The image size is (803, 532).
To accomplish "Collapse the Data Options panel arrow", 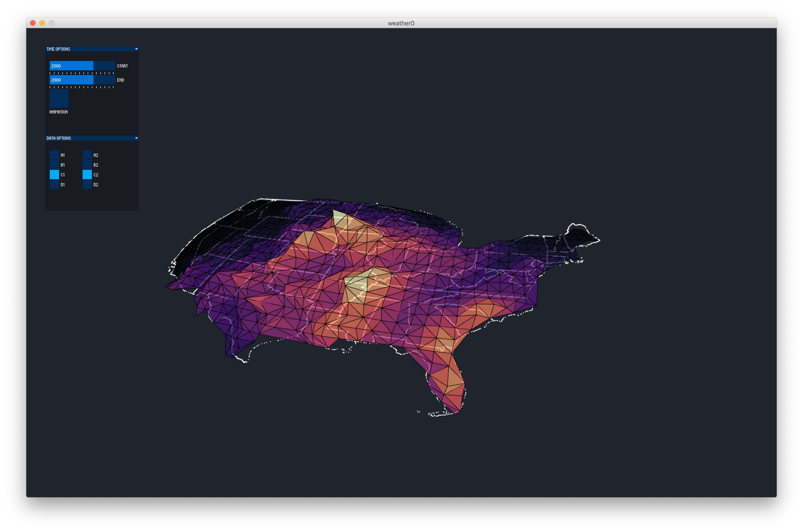I will (x=136, y=138).
